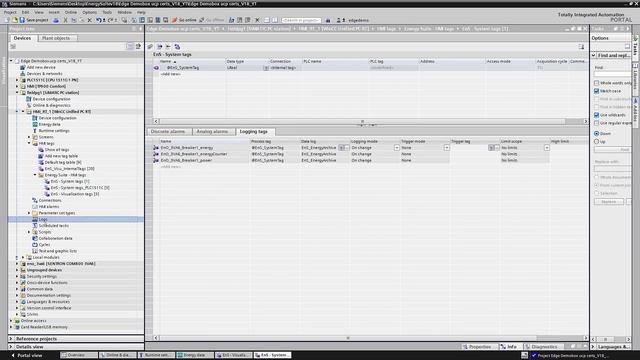
Task: Switch to Analog alarms tab
Action: point(212,131)
